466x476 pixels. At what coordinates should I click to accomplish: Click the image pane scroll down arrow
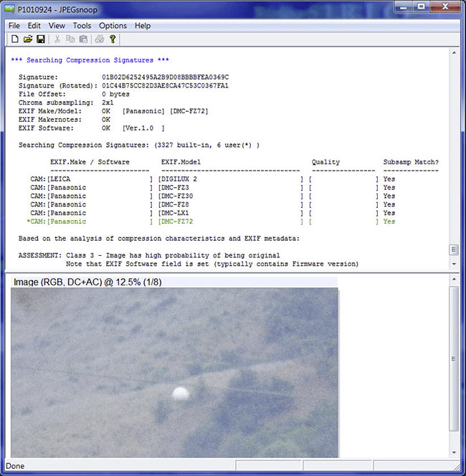(454, 452)
